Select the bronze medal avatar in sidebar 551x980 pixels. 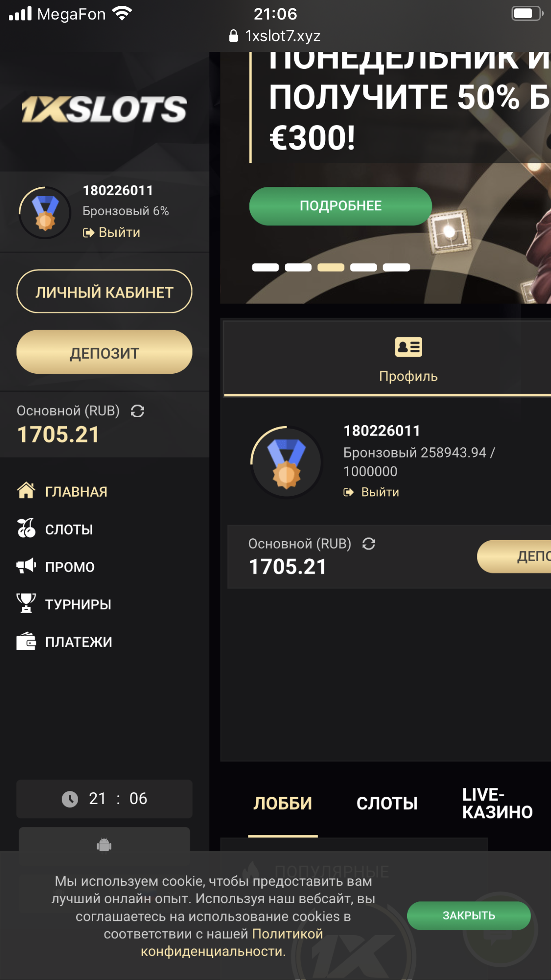(45, 213)
